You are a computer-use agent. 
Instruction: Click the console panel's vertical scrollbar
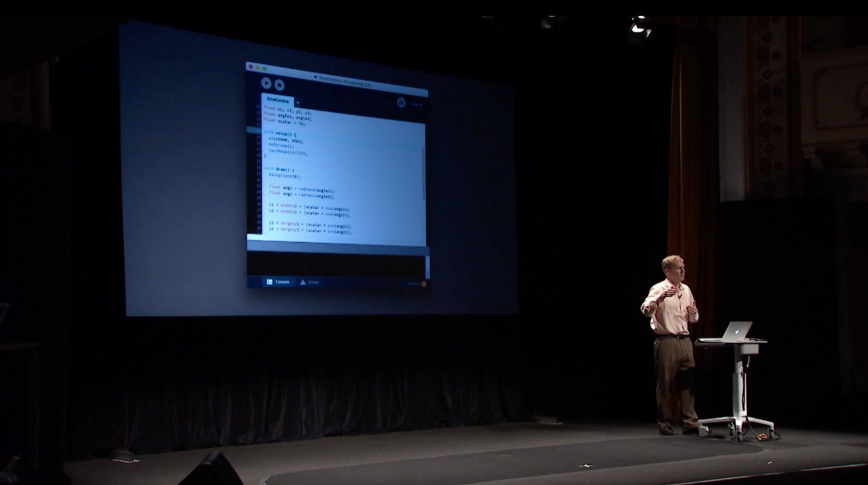(x=427, y=265)
